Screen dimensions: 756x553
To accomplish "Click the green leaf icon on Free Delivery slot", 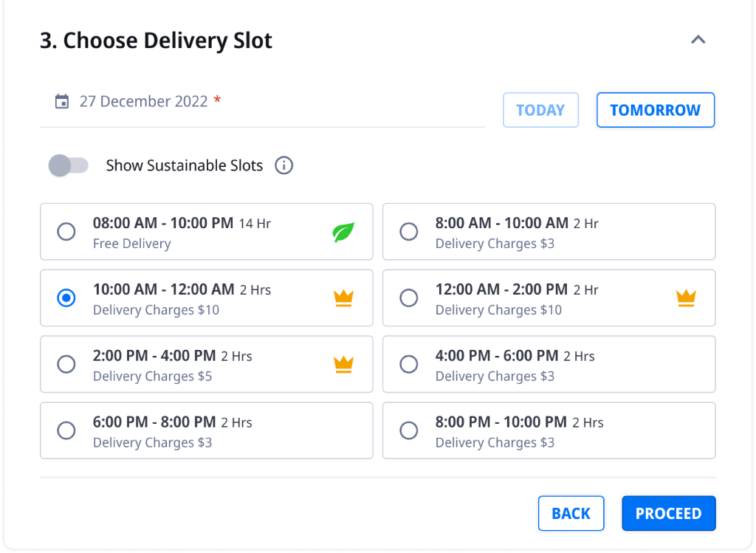I will [x=344, y=230].
